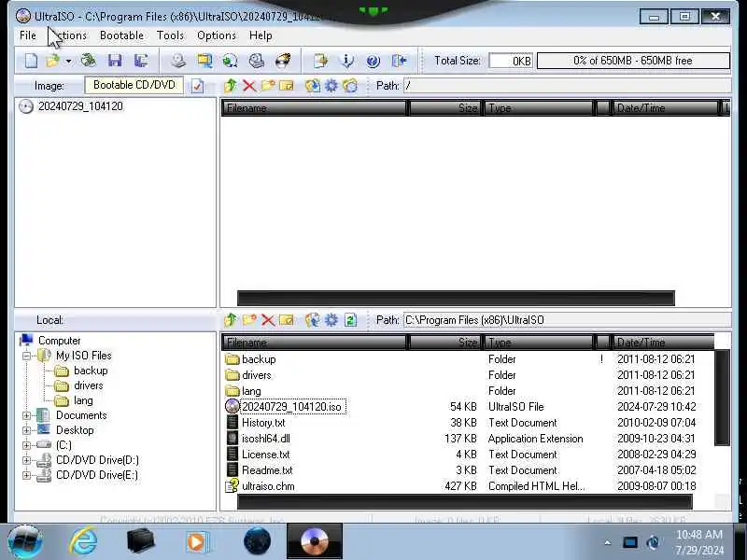Select the 20240729_104120 image tree node
The image size is (747, 560).
tap(80, 106)
